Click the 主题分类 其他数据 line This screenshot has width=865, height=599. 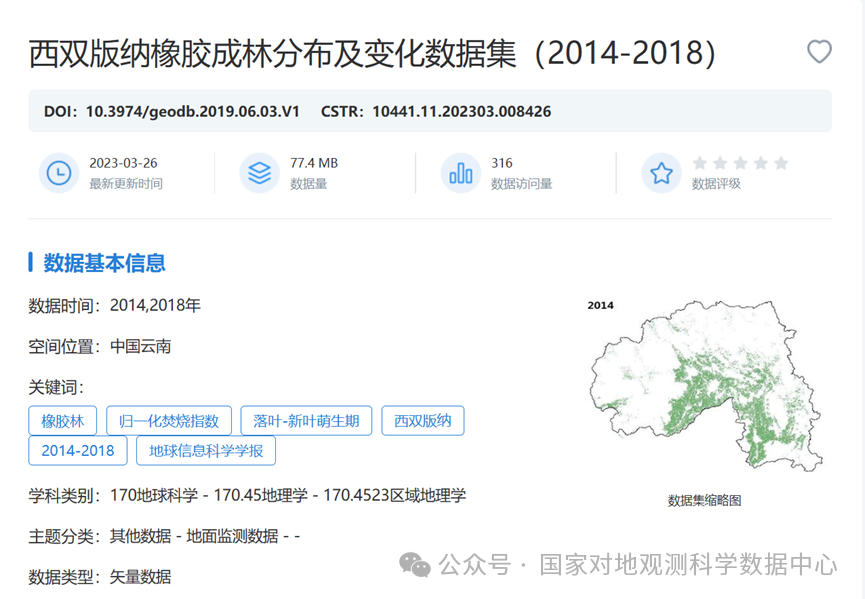(x=164, y=536)
